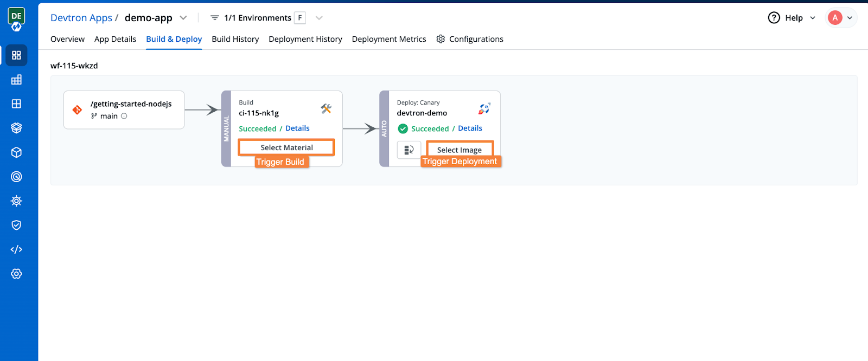Image resolution: width=868 pixels, height=361 pixels.
Task: Open Details link in Build node
Action: (x=297, y=128)
